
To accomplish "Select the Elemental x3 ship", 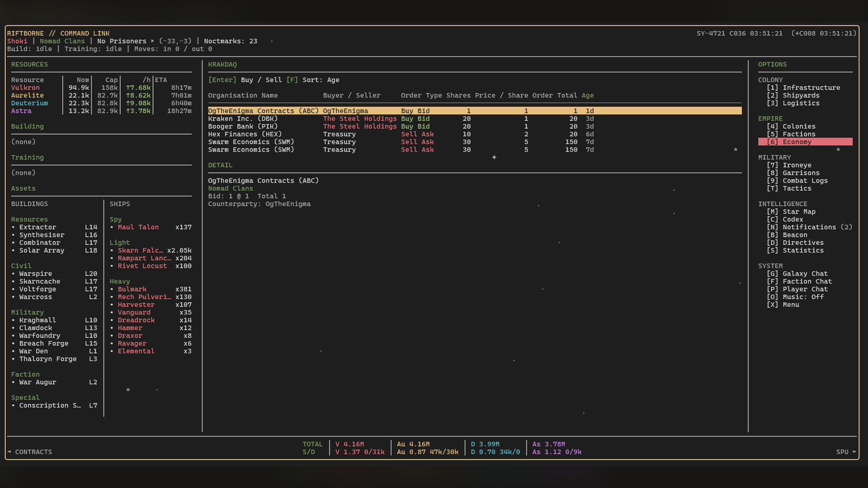I will pos(151,351).
